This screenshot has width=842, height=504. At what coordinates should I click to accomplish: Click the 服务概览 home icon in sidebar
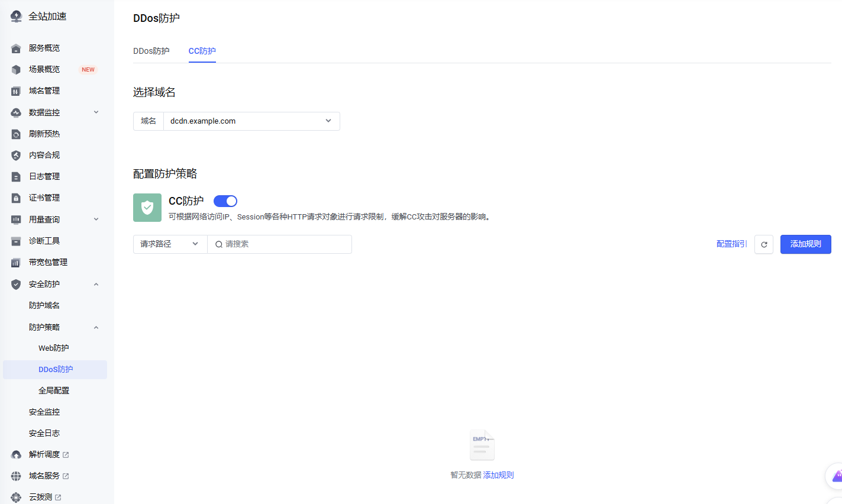click(16, 49)
